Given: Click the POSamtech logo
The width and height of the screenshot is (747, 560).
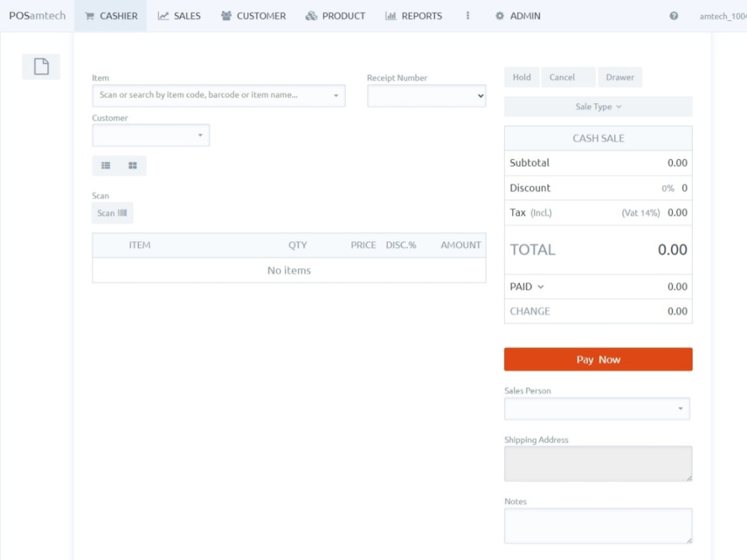Looking at the screenshot, I should pyautogui.click(x=37, y=16).
